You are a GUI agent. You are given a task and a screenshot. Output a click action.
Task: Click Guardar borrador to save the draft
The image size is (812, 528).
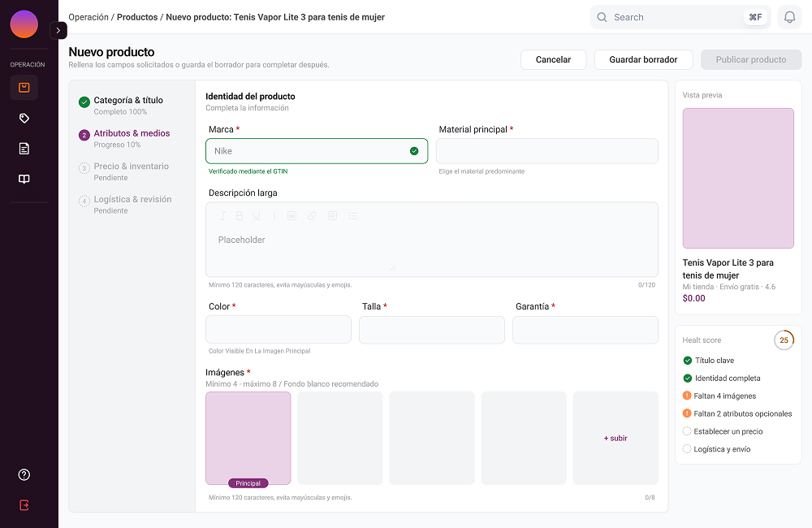[643, 59]
